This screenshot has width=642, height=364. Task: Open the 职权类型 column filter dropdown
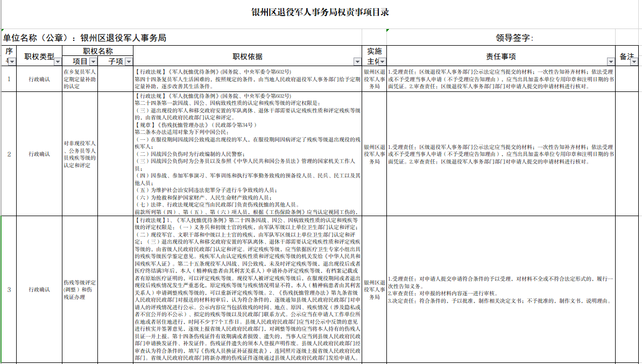pos(58,61)
